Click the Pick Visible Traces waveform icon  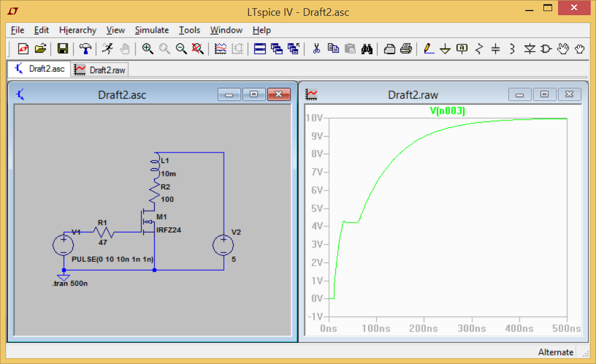click(x=220, y=48)
